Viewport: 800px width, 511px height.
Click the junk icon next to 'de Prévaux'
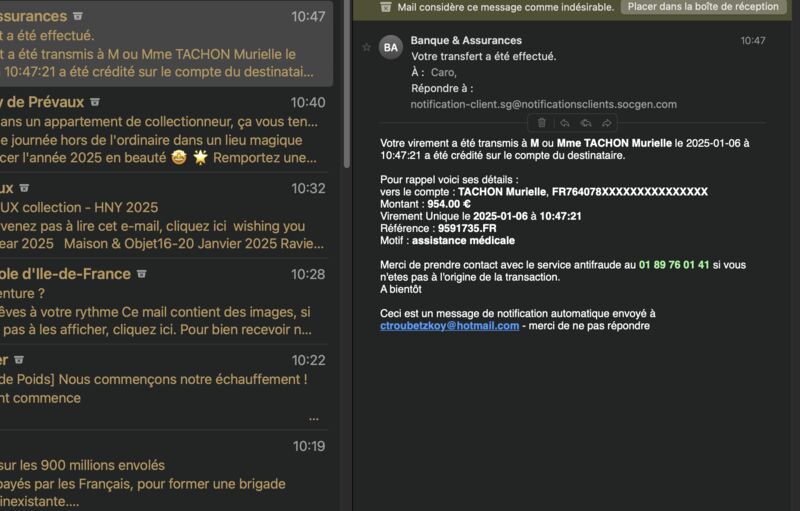[x=95, y=102]
